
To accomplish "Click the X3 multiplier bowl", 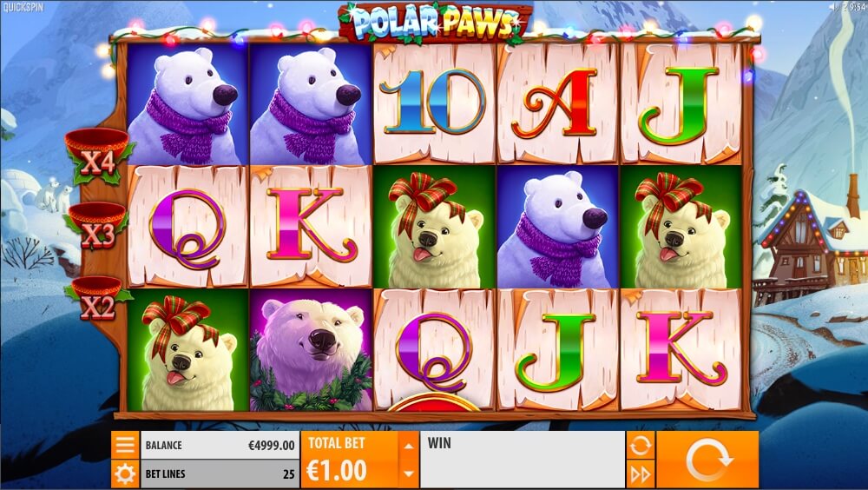I will pos(97,226).
